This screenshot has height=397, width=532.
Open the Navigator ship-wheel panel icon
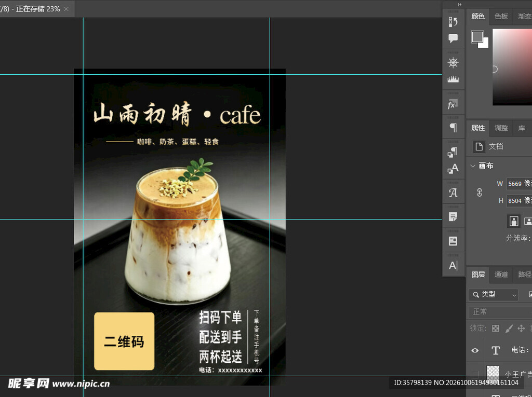point(453,63)
